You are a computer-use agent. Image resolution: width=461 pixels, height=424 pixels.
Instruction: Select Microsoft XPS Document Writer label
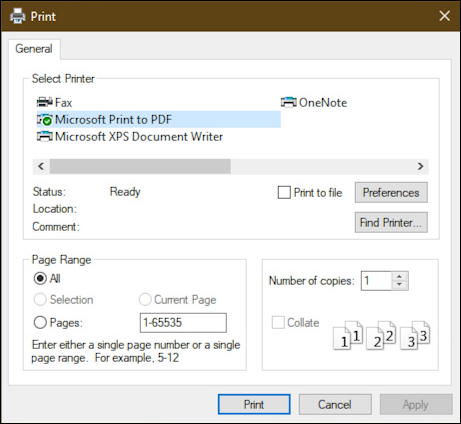click(139, 136)
